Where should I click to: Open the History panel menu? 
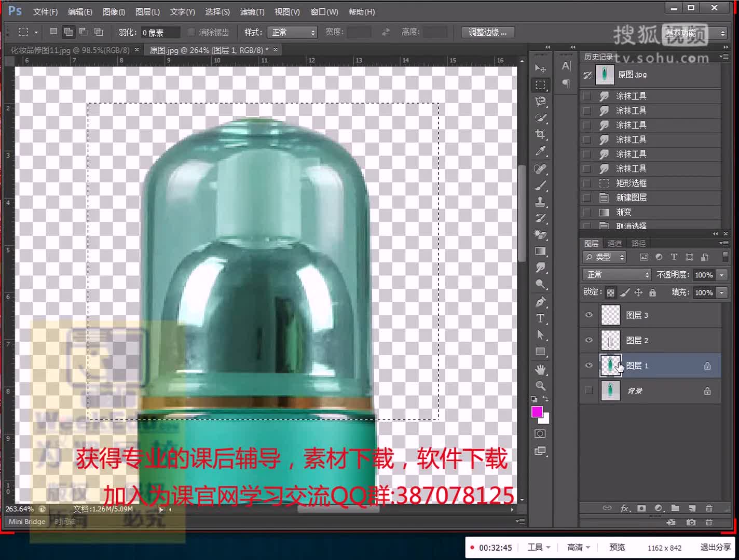[x=724, y=57]
